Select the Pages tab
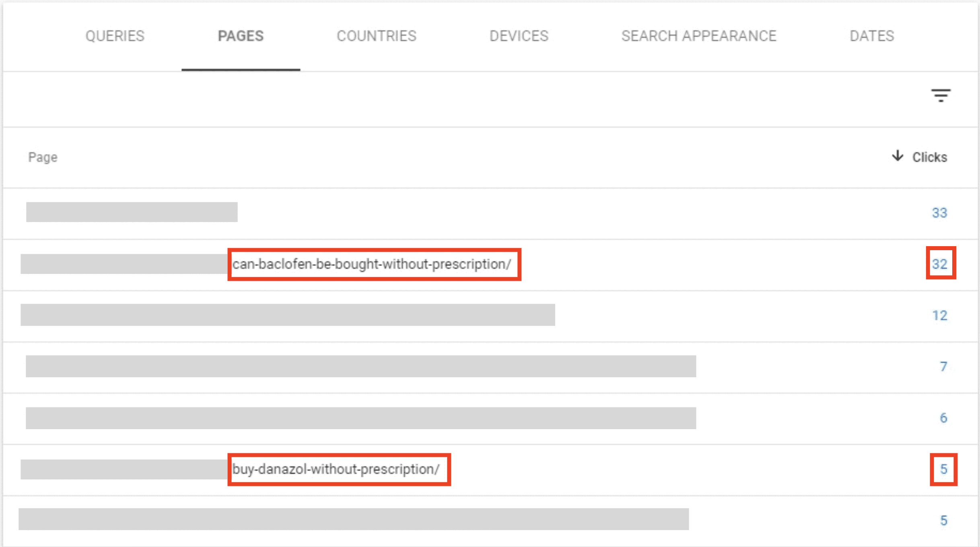 point(241,36)
